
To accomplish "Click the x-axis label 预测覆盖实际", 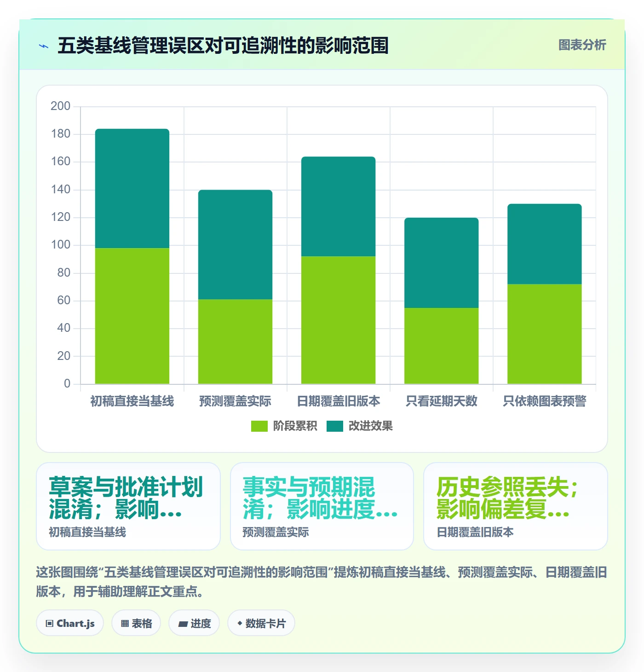I will click(235, 401).
